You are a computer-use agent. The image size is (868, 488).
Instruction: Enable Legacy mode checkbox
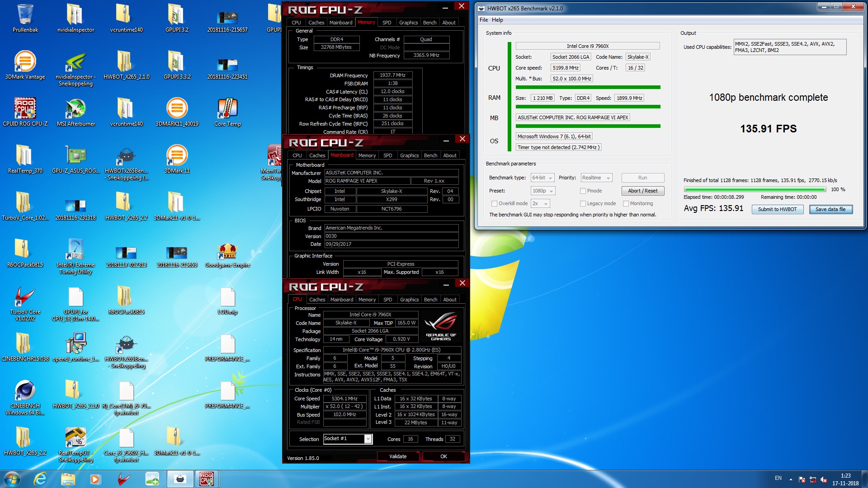[x=583, y=203]
